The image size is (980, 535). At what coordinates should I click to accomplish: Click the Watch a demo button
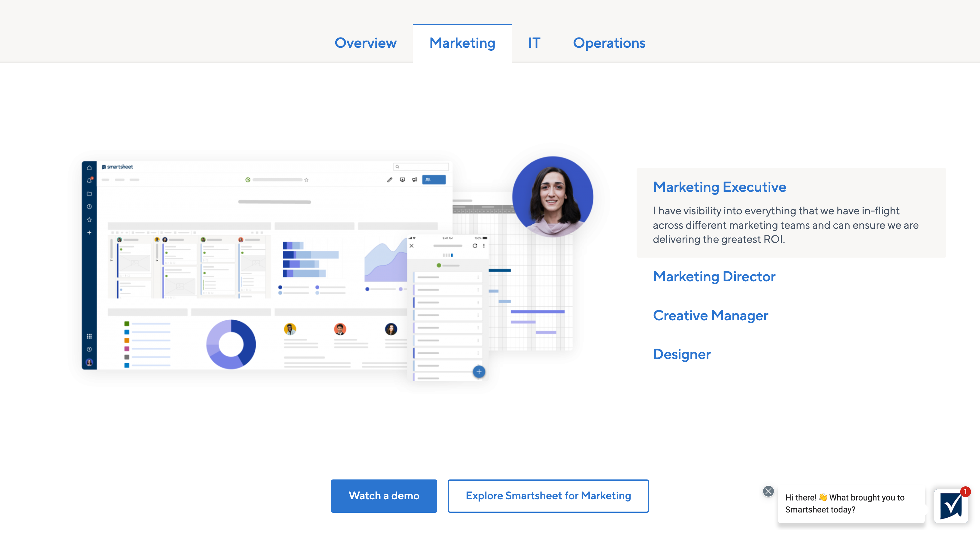(384, 496)
